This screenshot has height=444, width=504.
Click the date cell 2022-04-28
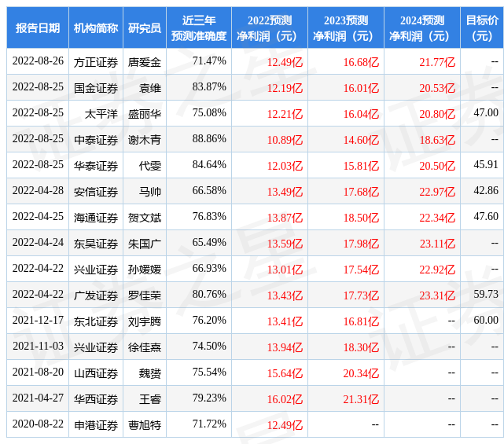pyautogui.click(x=38, y=190)
